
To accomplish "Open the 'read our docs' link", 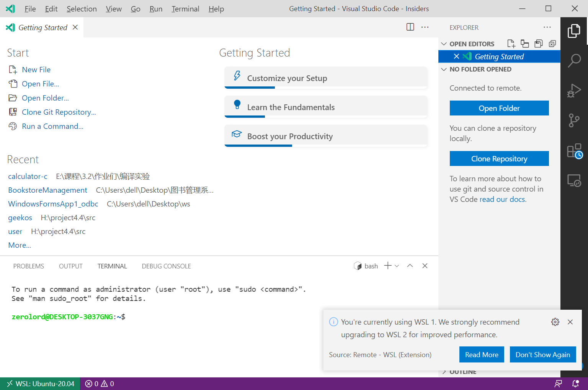I will pos(502,199).
